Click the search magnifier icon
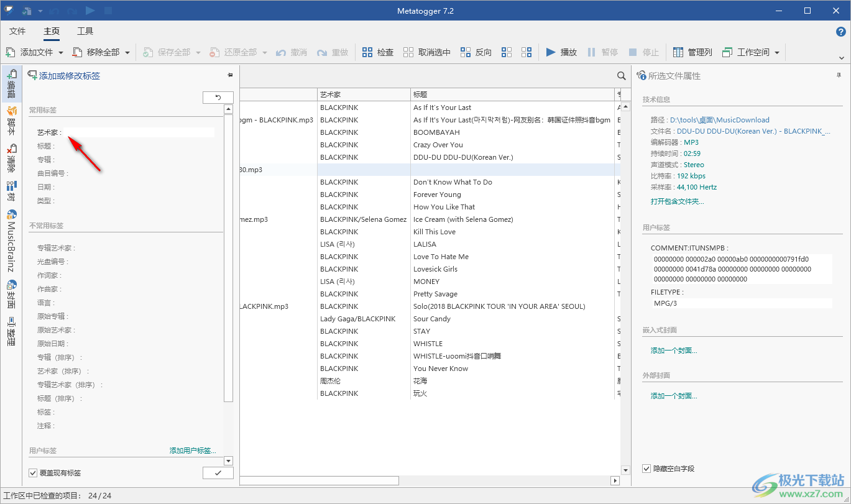Viewport: 851px width, 504px height. 621,76
